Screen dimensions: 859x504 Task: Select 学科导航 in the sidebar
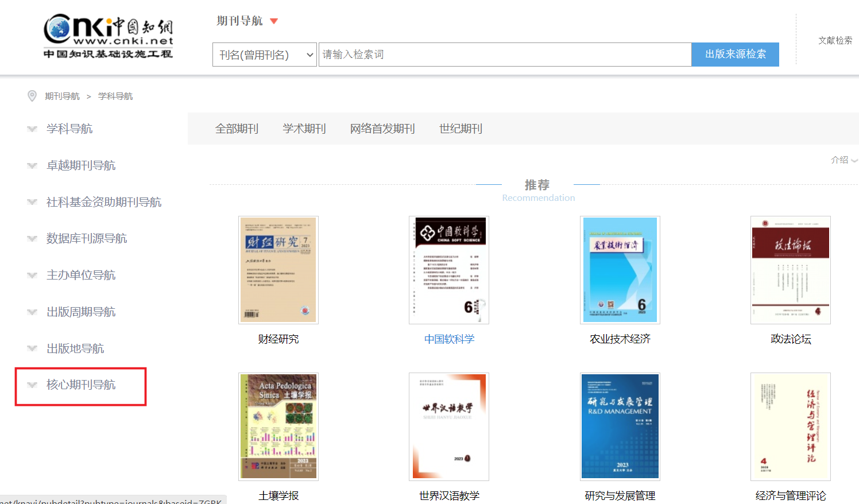69,129
